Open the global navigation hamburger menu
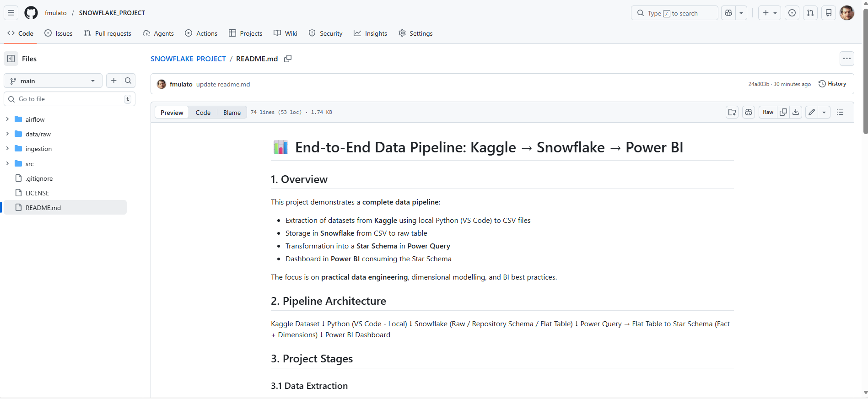This screenshot has width=868, height=399. [11, 13]
